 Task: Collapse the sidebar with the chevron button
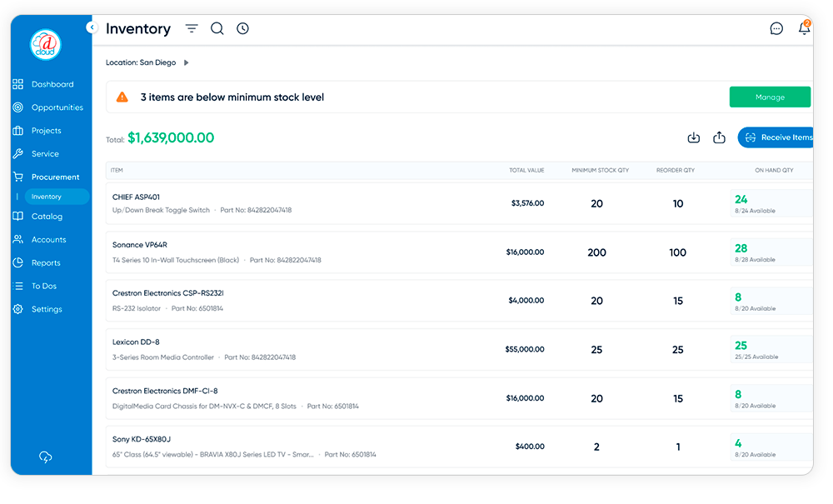pos(92,27)
